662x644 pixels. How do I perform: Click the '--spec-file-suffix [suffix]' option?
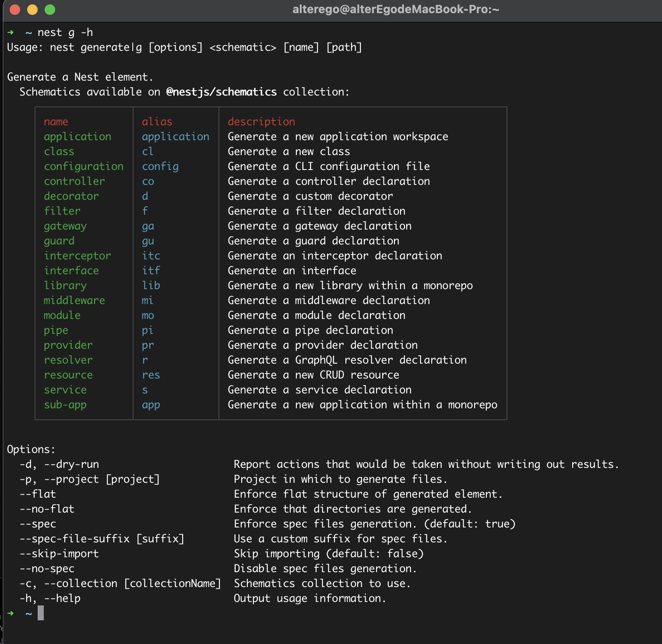click(x=102, y=539)
